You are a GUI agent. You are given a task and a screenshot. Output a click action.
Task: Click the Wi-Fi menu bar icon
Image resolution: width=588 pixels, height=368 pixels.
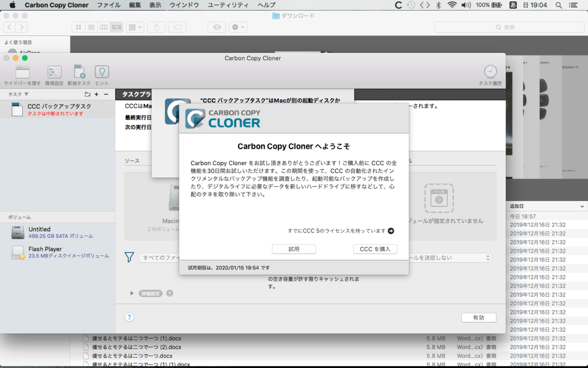pyautogui.click(x=451, y=5)
